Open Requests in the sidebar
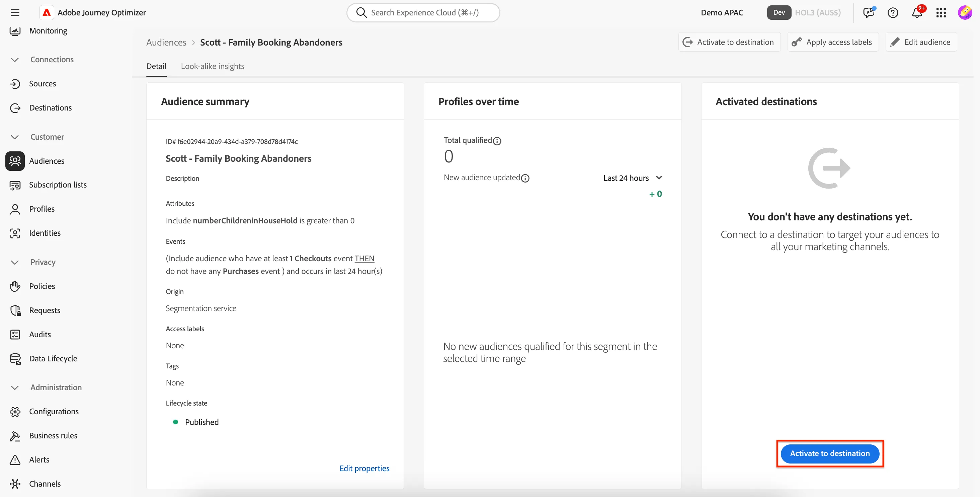This screenshot has height=497, width=980. coord(45,310)
